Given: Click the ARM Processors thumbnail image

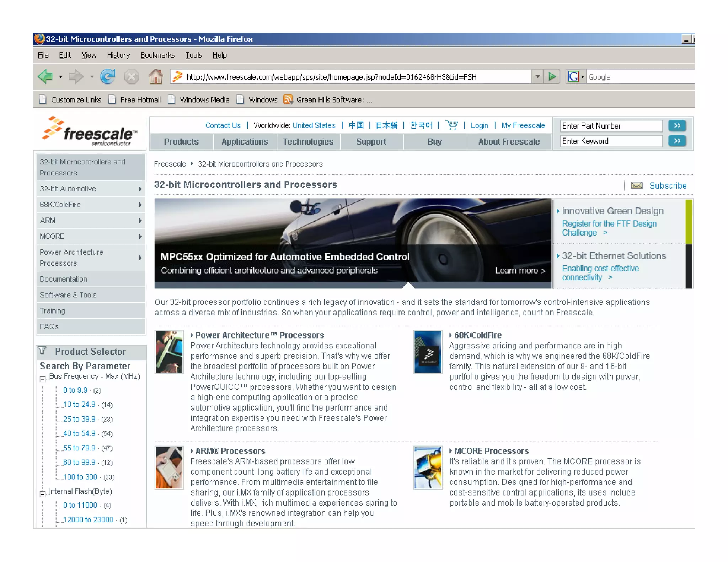Looking at the screenshot, I should pyautogui.click(x=169, y=468).
